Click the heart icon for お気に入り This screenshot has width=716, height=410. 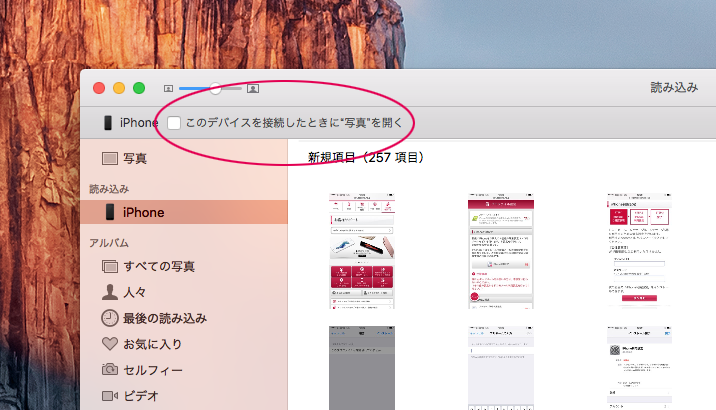[x=110, y=344]
